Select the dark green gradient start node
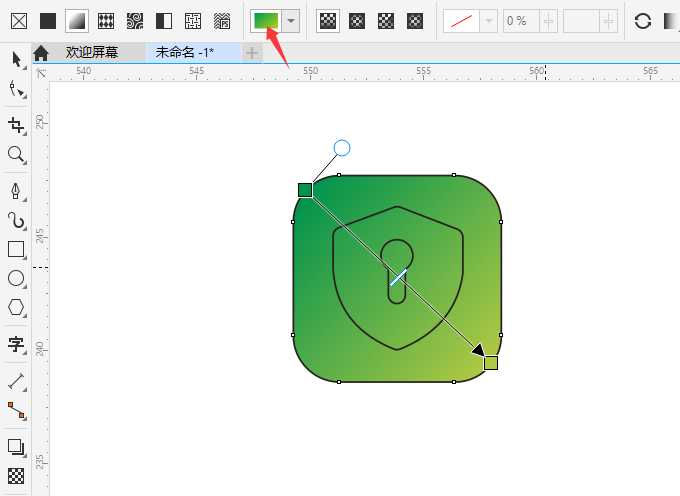This screenshot has width=680, height=496. tap(305, 190)
